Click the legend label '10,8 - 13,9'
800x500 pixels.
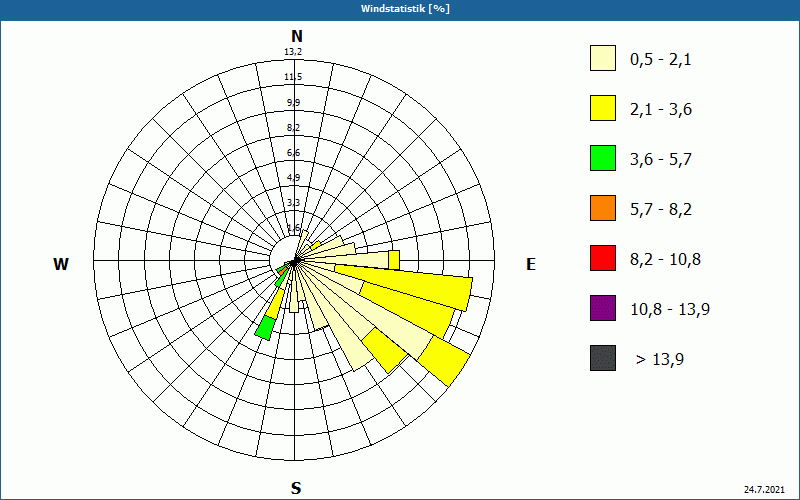point(670,310)
